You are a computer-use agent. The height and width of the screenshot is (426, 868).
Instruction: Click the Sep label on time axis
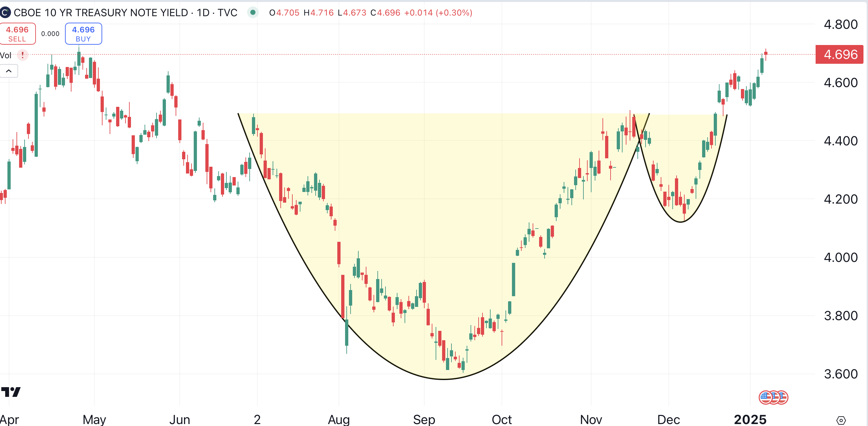424,420
